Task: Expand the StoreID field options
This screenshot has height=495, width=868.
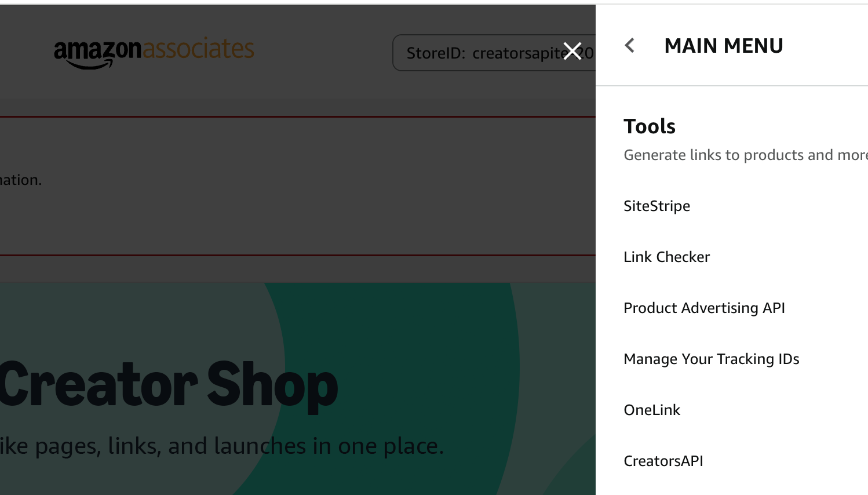Action: (x=493, y=52)
